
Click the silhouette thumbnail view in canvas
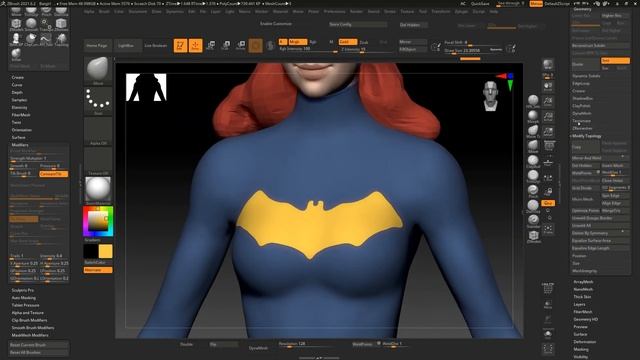pyautogui.click(x=146, y=87)
